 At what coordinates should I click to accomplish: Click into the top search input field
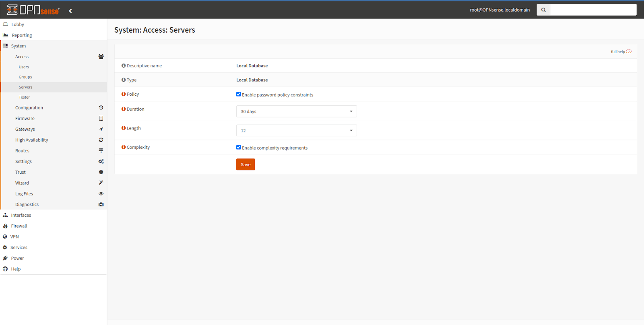(x=593, y=10)
